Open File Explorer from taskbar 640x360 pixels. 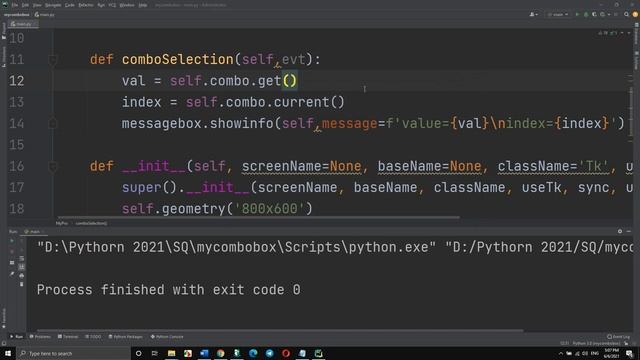171,353
